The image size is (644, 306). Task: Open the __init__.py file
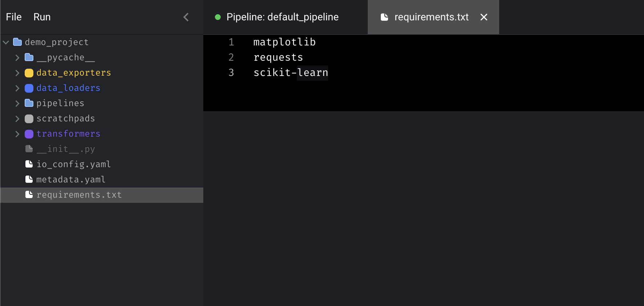(x=66, y=149)
